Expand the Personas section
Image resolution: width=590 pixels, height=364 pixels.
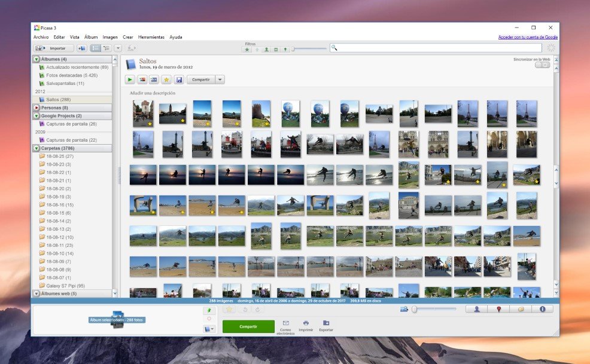coord(37,108)
